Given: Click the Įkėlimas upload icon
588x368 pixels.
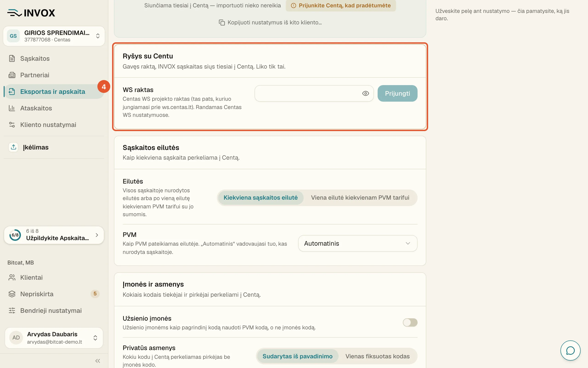Looking at the screenshot, I should coord(13,147).
